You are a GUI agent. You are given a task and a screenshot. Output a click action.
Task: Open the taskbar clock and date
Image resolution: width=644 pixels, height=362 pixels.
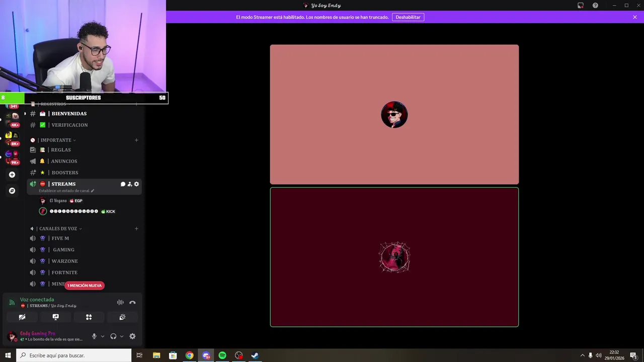pos(614,355)
